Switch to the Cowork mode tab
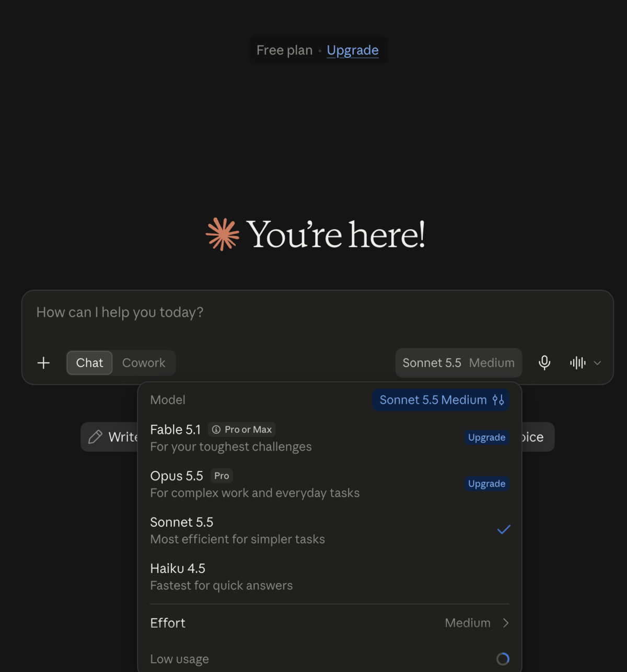The image size is (627, 672). click(144, 363)
